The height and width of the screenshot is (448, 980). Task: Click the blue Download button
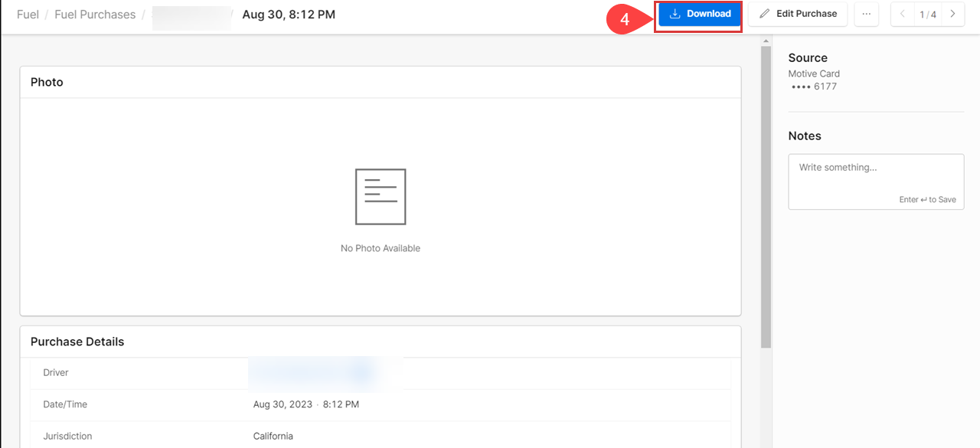[x=699, y=14]
